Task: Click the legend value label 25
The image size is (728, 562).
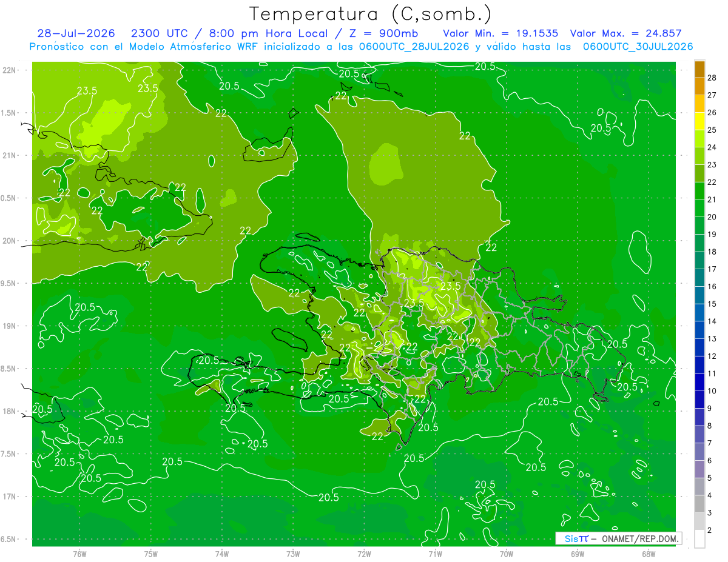Action: click(x=712, y=130)
